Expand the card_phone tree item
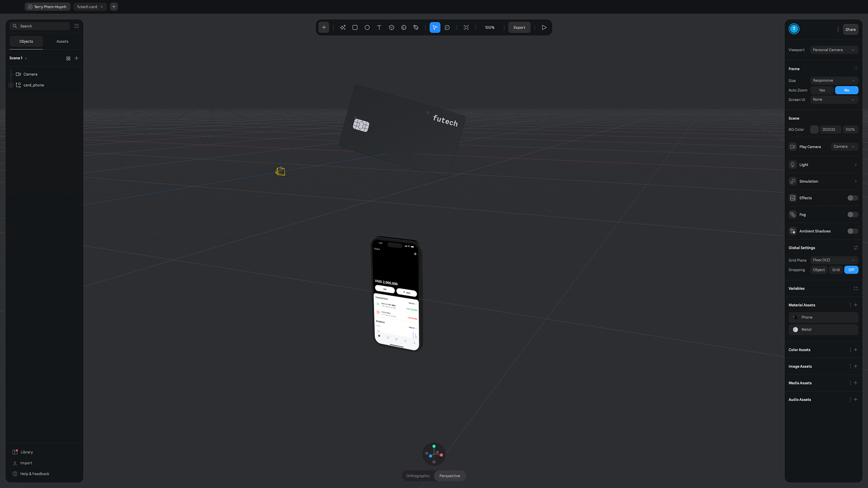This screenshot has width=868, height=488. pos(11,85)
